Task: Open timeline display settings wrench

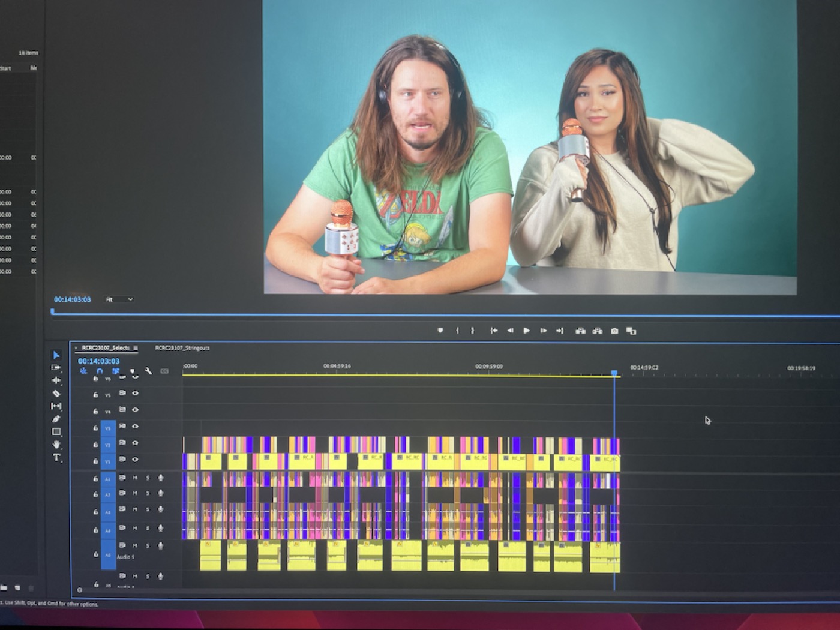Action: [x=148, y=371]
